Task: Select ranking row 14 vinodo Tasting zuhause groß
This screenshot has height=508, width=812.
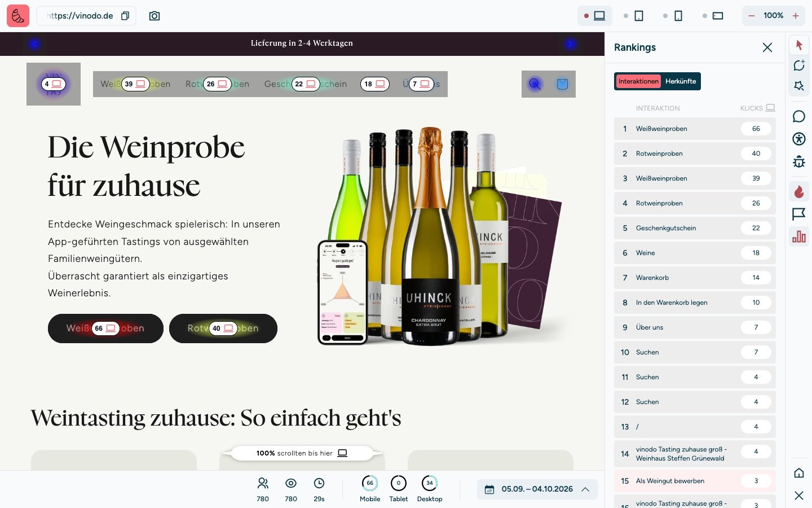Action: (x=695, y=454)
